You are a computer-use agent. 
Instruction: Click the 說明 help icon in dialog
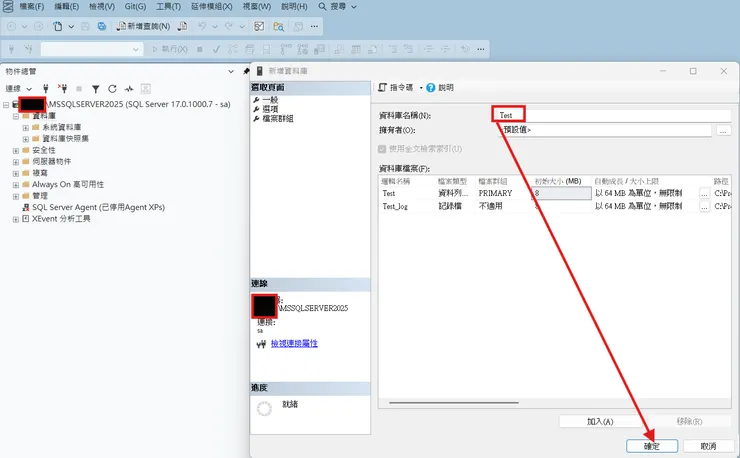(x=430, y=87)
